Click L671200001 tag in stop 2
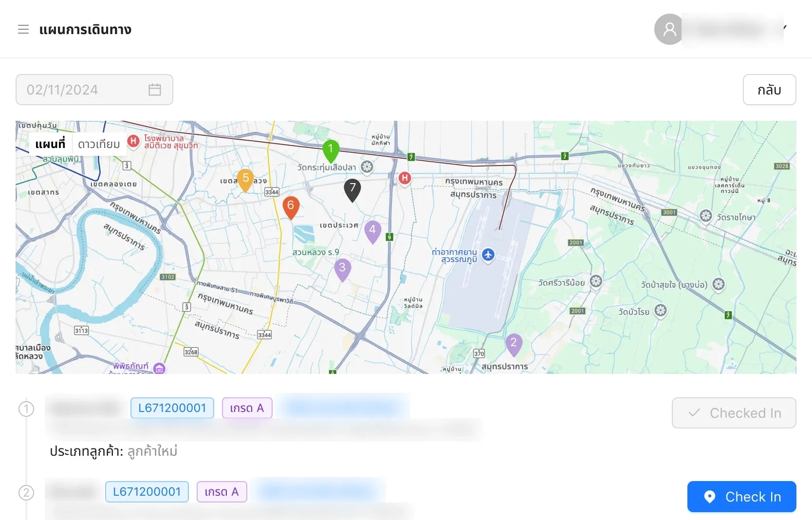This screenshot has height=520, width=812. click(x=147, y=492)
